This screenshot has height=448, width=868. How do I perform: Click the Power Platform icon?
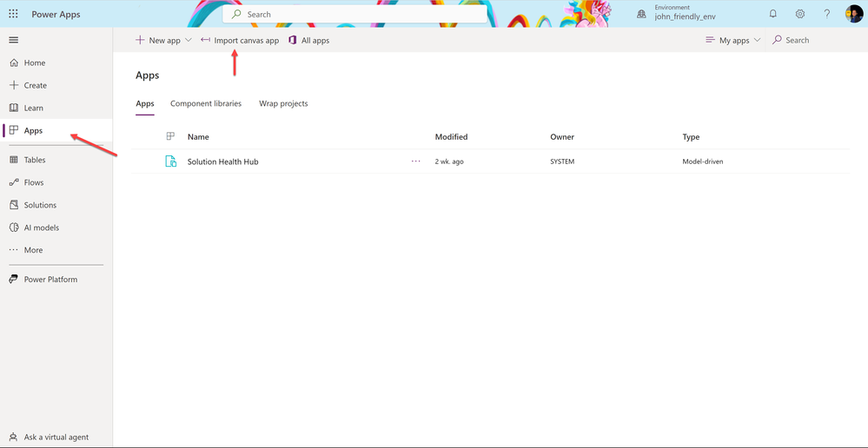coord(14,280)
